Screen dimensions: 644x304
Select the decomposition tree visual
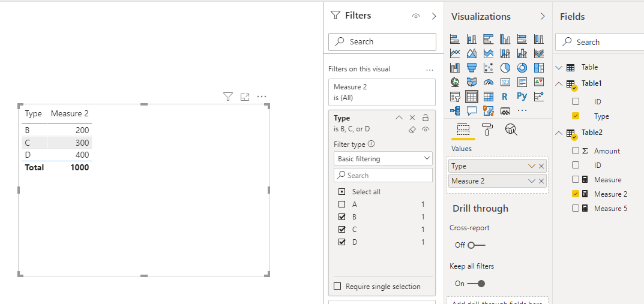tap(455, 110)
